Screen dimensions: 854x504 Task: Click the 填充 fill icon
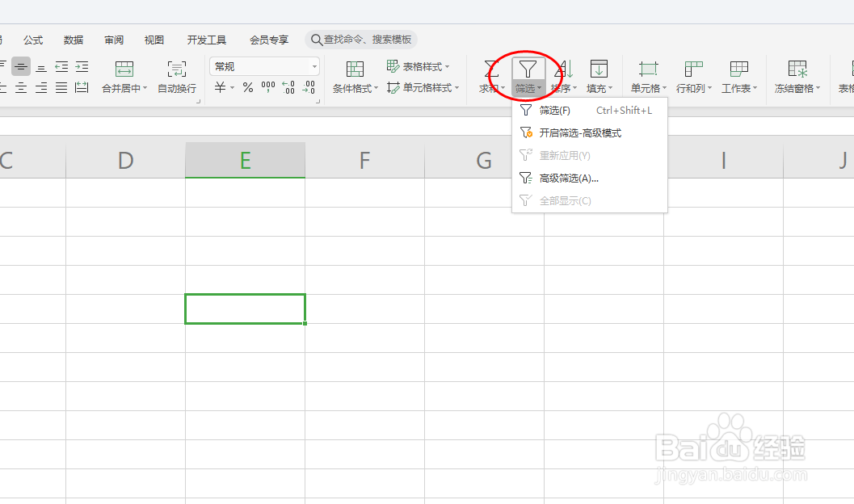599,69
